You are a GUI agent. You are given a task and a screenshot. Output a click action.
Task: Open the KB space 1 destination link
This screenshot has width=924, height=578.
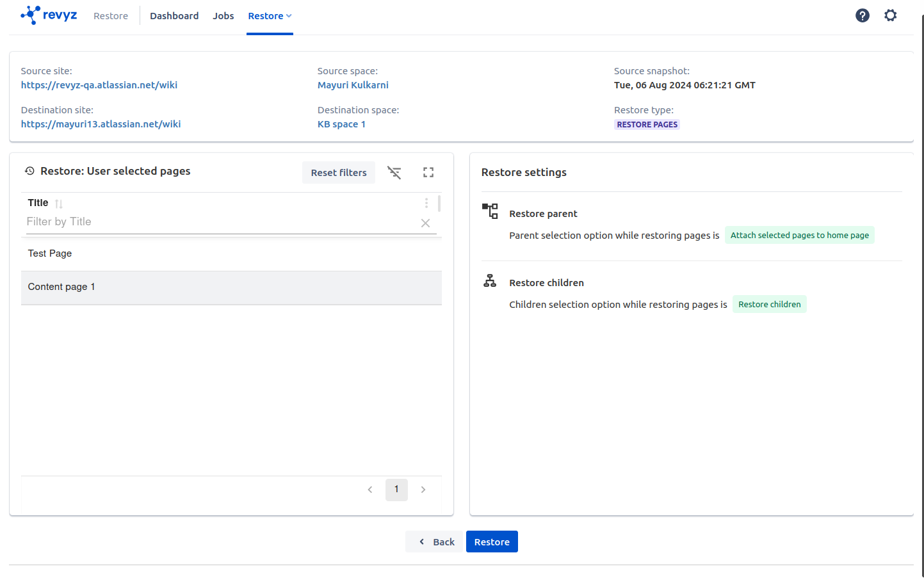pyautogui.click(x=341, y=124)
